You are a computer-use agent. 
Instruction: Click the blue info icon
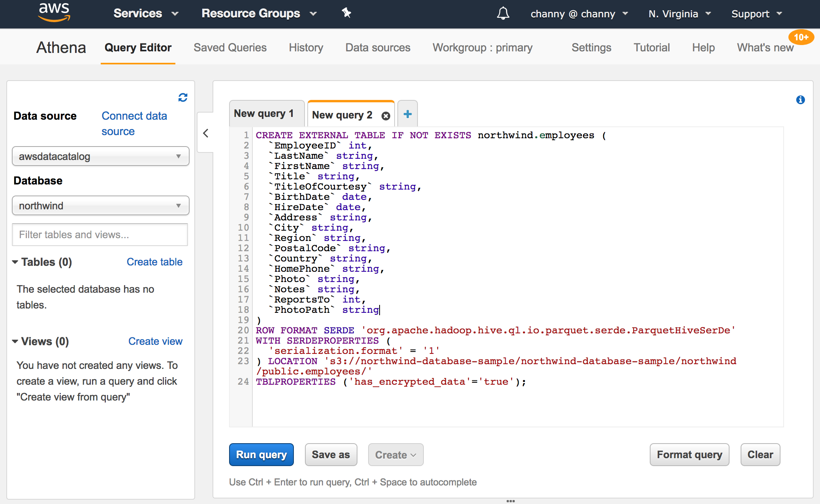coord(800,100)
